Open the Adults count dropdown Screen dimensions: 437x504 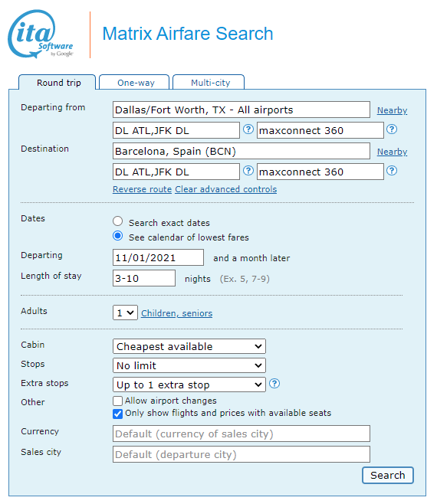click(125, 313)
